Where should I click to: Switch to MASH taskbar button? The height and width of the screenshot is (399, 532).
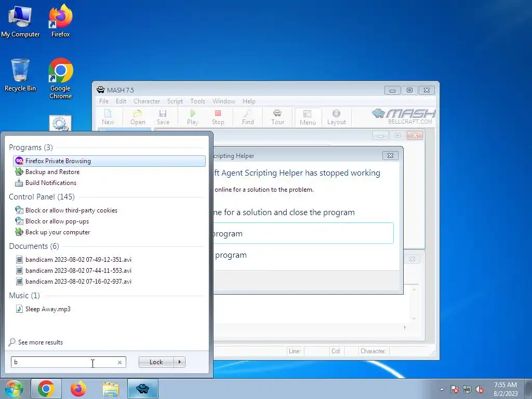click(x=143, y=389)
